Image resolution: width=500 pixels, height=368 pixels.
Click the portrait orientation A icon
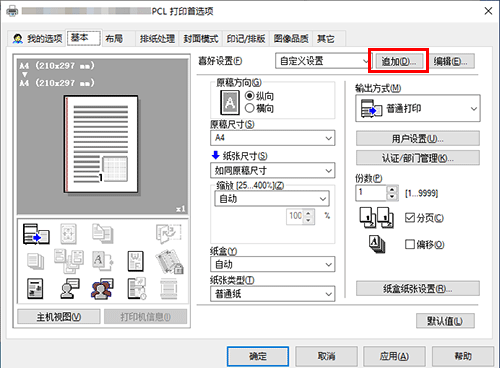(x=230, y=103)
